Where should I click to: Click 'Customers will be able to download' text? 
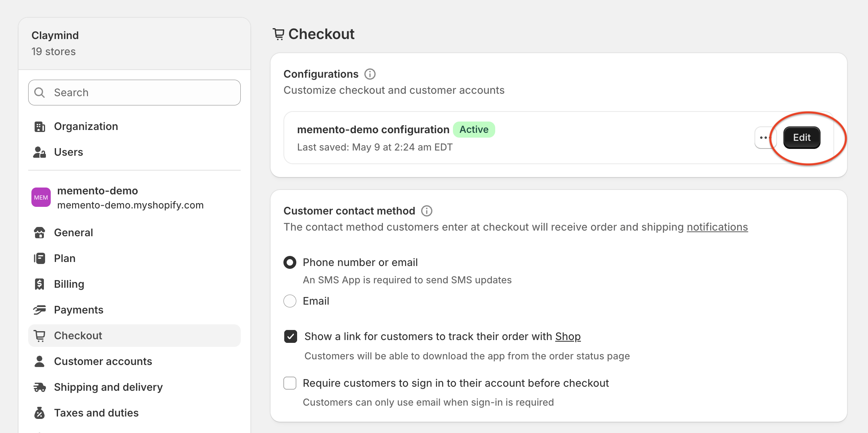467,357
